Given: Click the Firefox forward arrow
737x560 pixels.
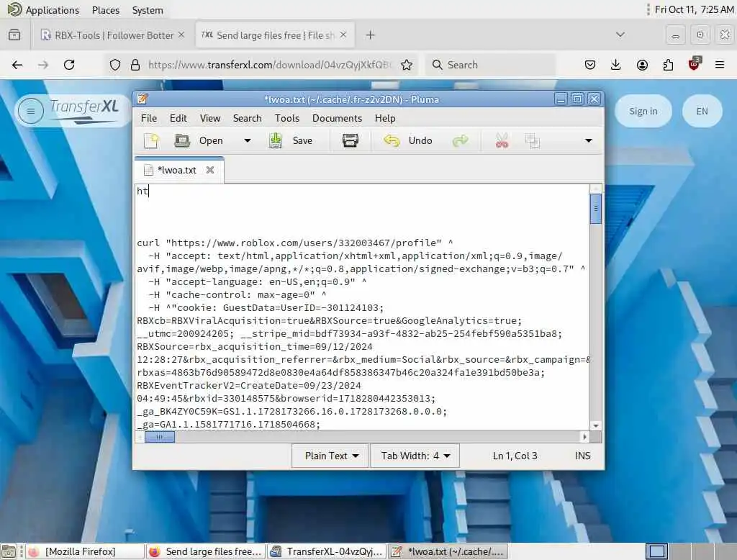Looking at the screenshot, I should [43, 65].
